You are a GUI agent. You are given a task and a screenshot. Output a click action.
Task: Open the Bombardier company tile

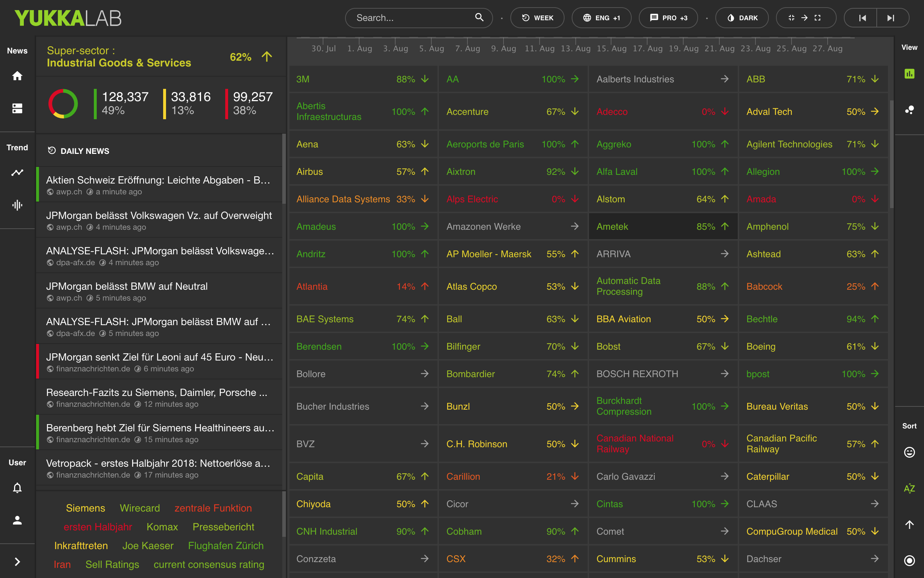(513, 374)
